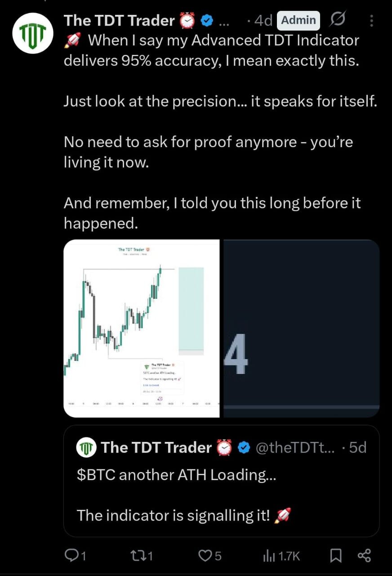Screen dimensions: 392x576
Task: Like the post with the heart icon
Action: [205, 556]
